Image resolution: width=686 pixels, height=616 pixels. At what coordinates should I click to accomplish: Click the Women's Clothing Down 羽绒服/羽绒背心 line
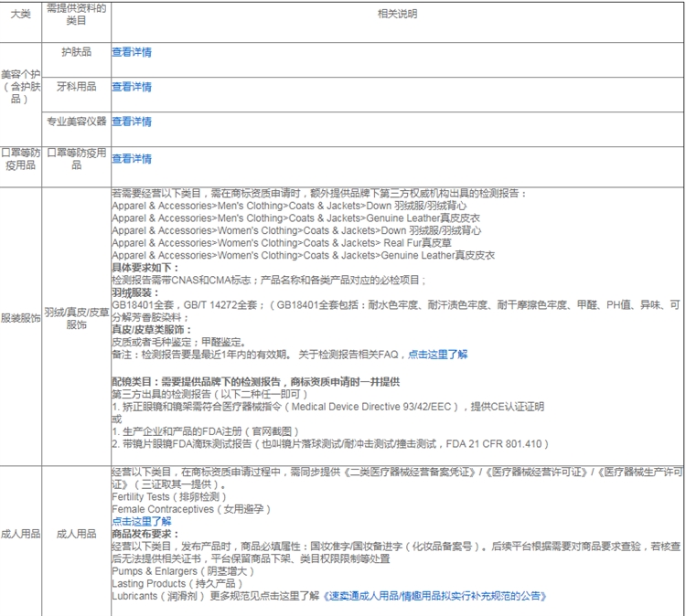click(x=296, y=230)
